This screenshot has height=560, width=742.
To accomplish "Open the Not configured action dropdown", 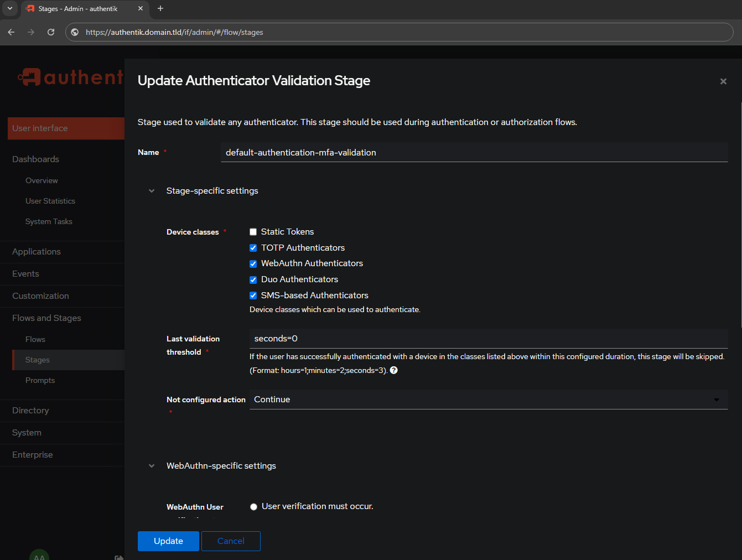I will pos(489,400).
